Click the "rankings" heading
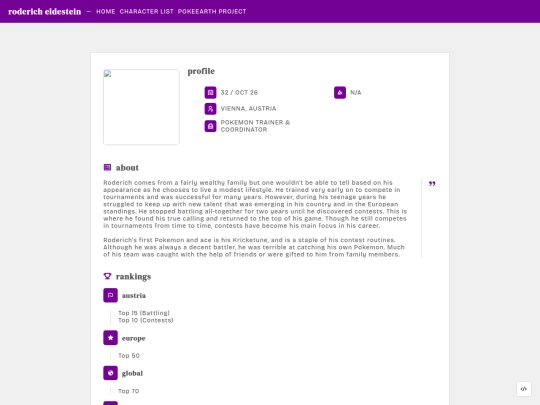Image resolution: width=540 pixels, height=405 pixels. 133,277
